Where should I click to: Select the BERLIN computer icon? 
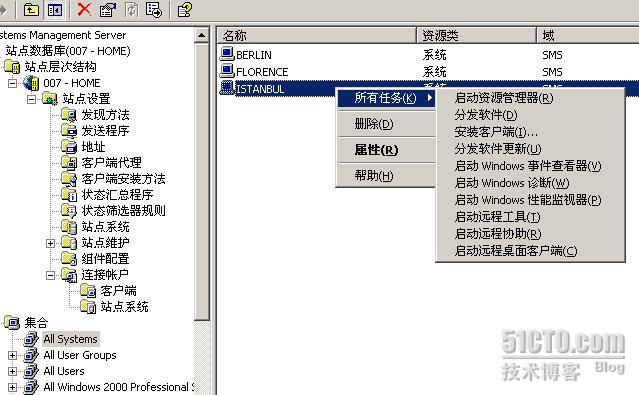[x=227, y=53]
